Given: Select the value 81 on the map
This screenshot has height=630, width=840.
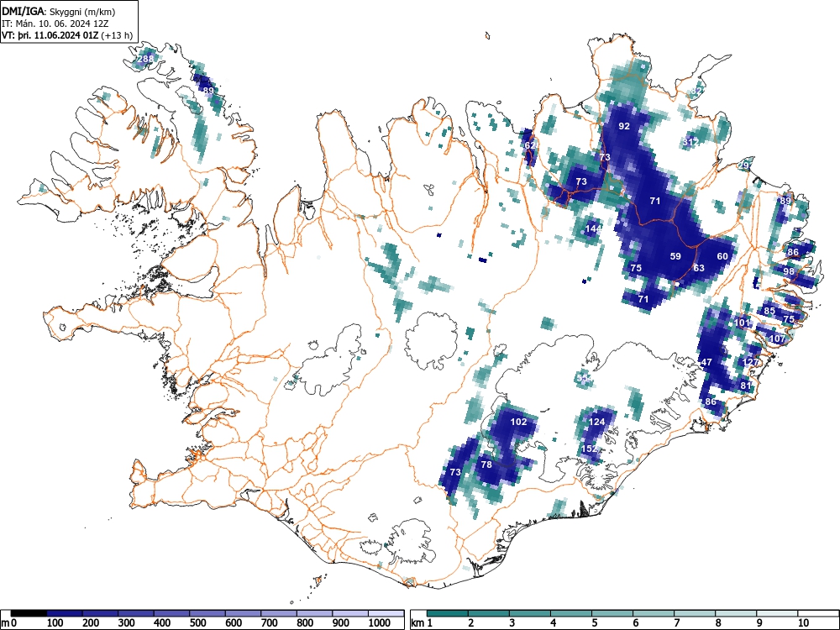Looking at the screenshot, I should 746,386.
